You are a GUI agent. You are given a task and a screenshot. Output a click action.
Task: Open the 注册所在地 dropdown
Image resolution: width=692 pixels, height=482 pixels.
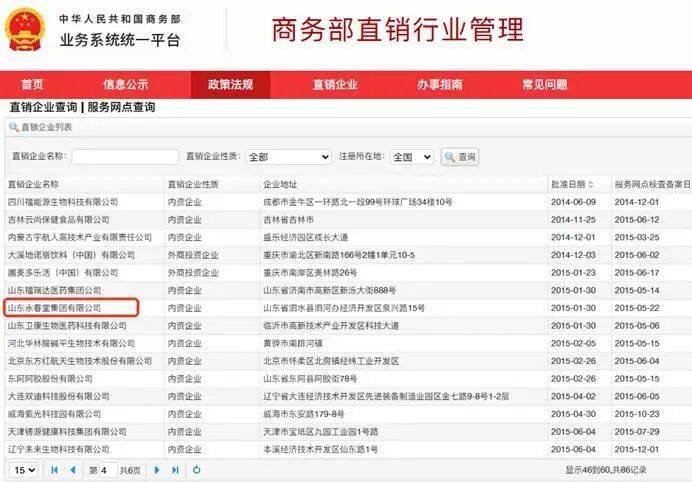(x=412, y=157)
